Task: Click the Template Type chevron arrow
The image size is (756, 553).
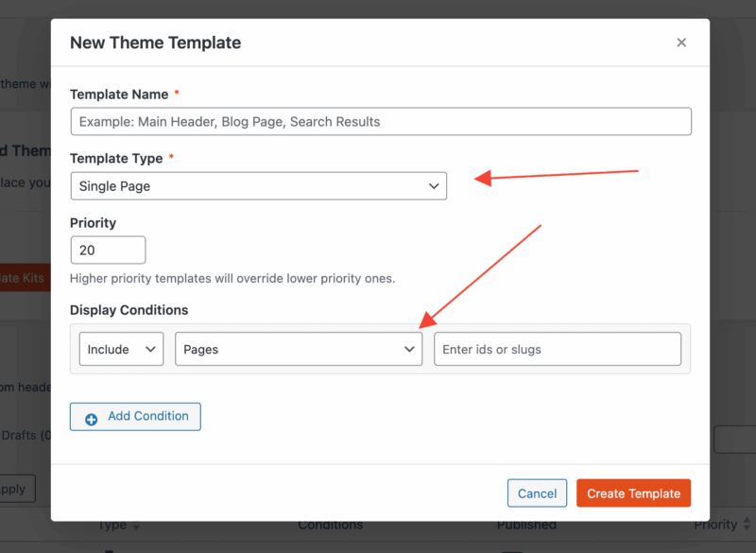Action: pyautogui.click(x=434, y=186)
